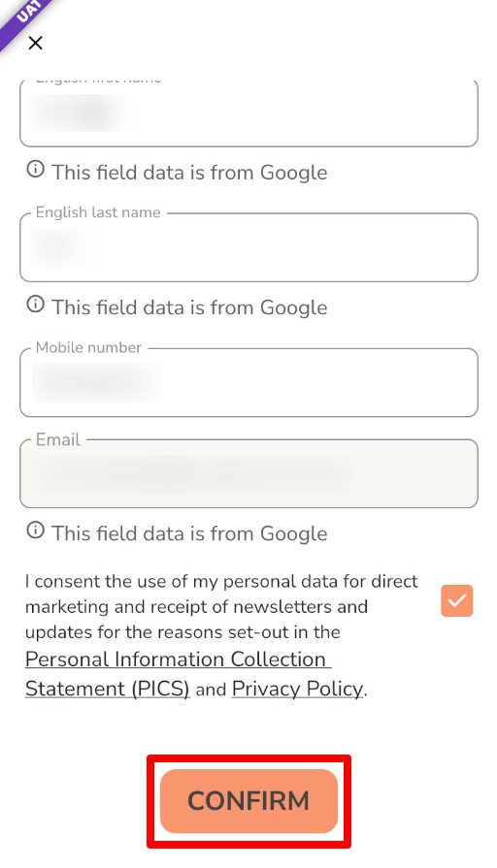Focus the English first name input field

tap(248, 113)
